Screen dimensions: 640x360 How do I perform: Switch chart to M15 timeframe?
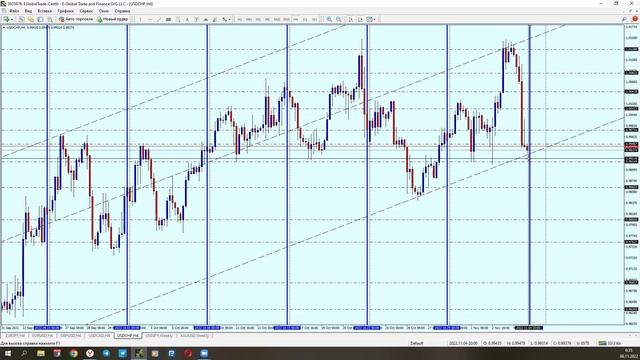pyautogui.click(x=258, y=19)
